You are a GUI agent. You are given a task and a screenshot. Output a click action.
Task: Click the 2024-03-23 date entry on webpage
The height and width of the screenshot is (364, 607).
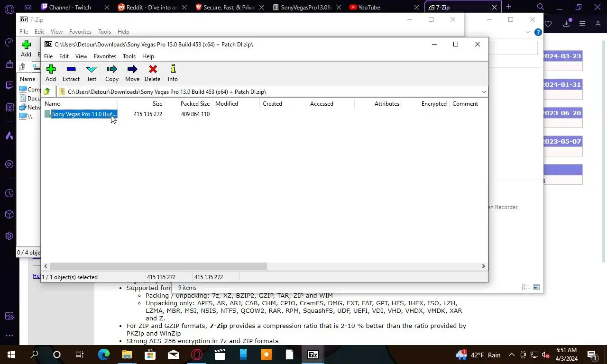coord(562,56)
